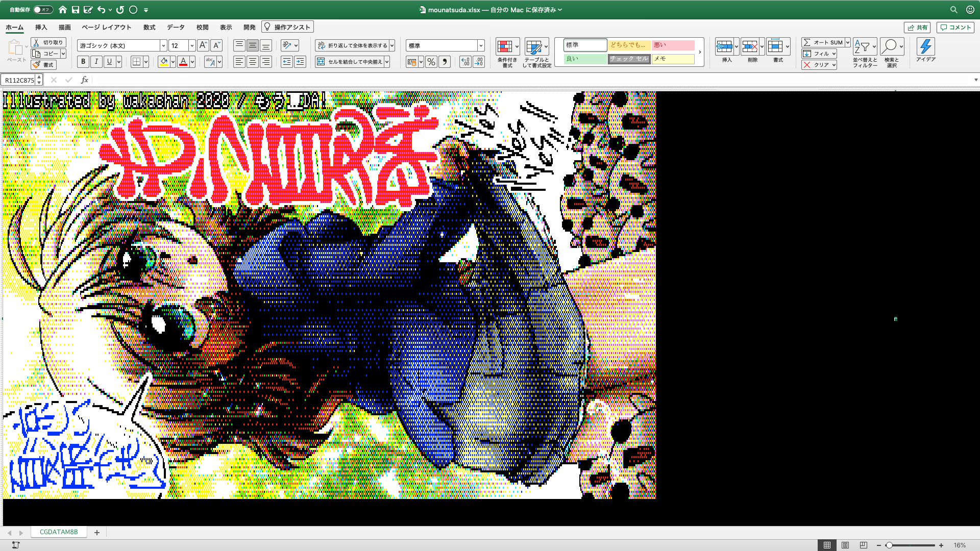Click the text orientation icon
The image size is (980, 551).
[287, 45]
